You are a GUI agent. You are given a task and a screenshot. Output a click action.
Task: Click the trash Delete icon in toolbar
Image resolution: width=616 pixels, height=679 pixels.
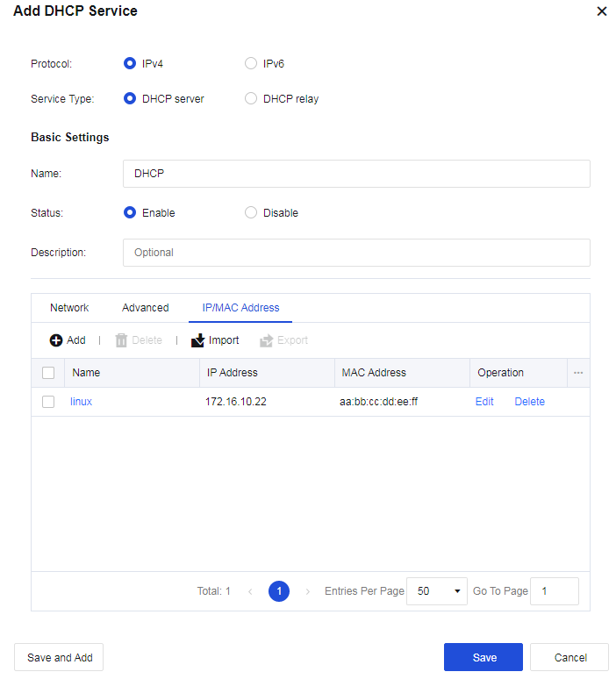[121, 340]
